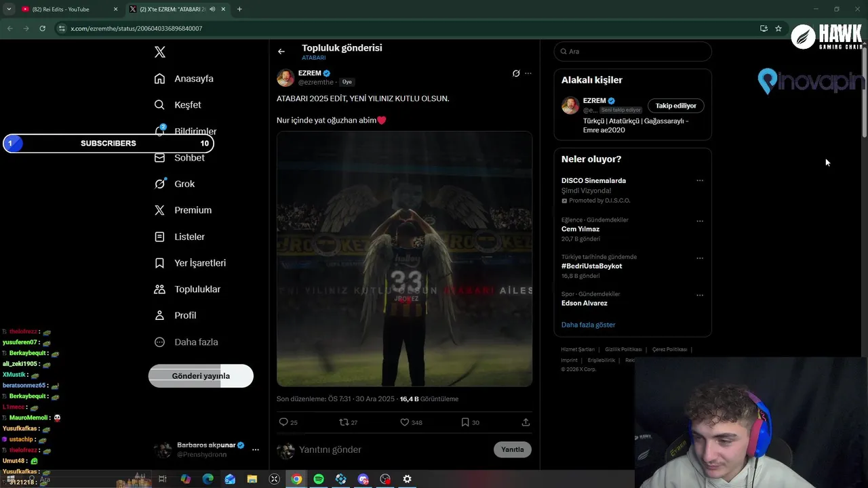This screenshot has width=868, height=488.
Task: Switch to Rei Edits YouTube tab
Action: click(x=66, y=9)
